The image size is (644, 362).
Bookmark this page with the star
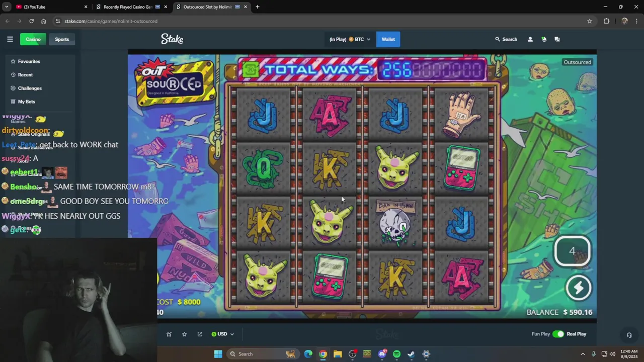(x=589, y=21)
